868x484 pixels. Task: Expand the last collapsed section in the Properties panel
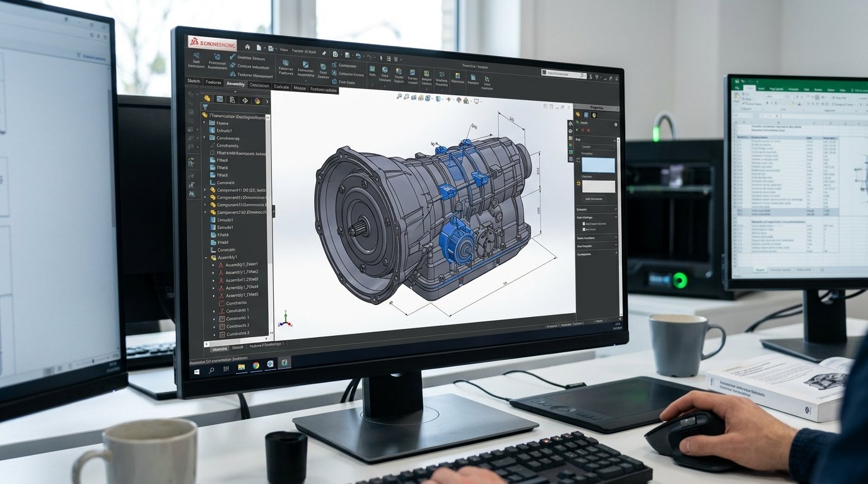coord(616,254)
